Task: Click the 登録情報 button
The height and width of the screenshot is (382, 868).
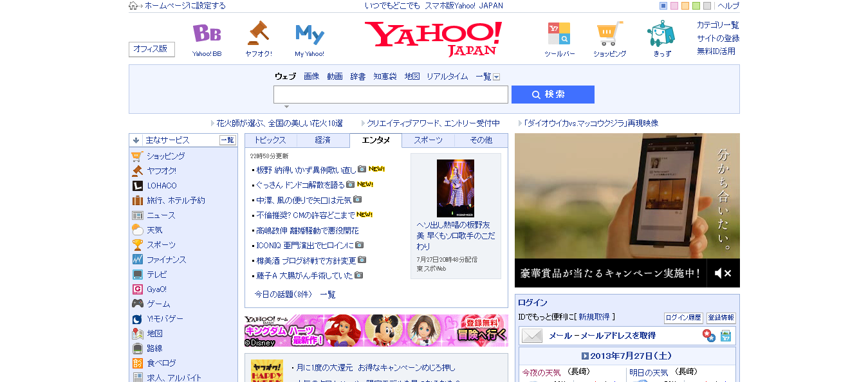Action: point(721,318)
